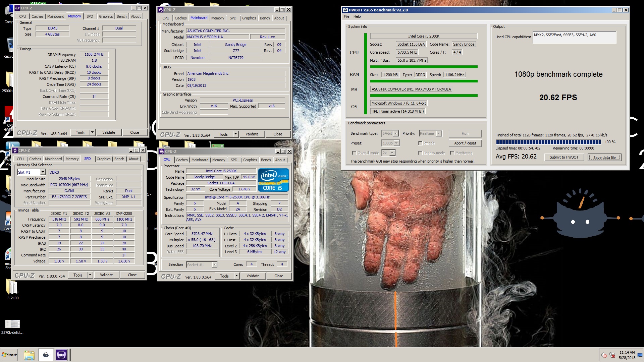Switch to Graphics tab in Mainboard window
This screenshot has width=644, height=362.
249,18
